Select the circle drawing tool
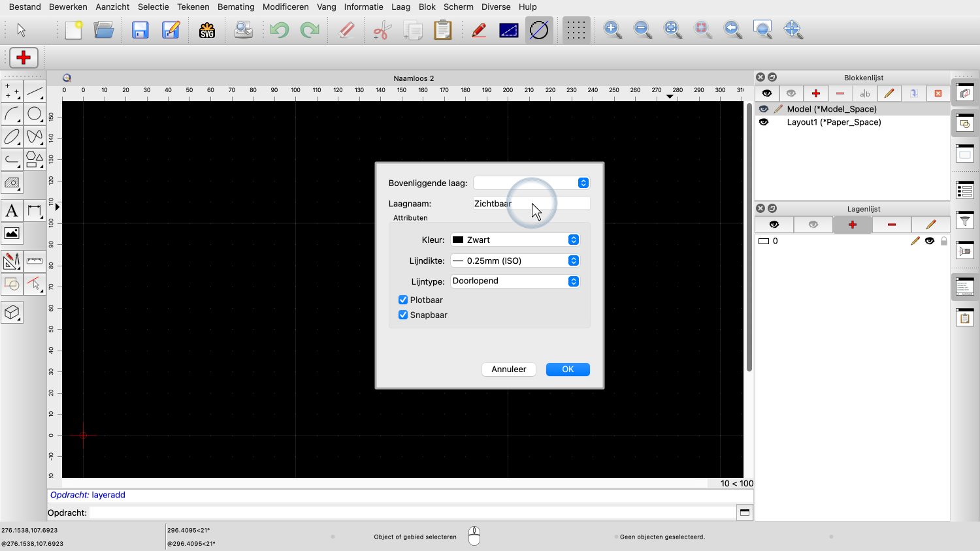Screen dimensions: 980x551 pyautogui.click(x=35, y=114)
